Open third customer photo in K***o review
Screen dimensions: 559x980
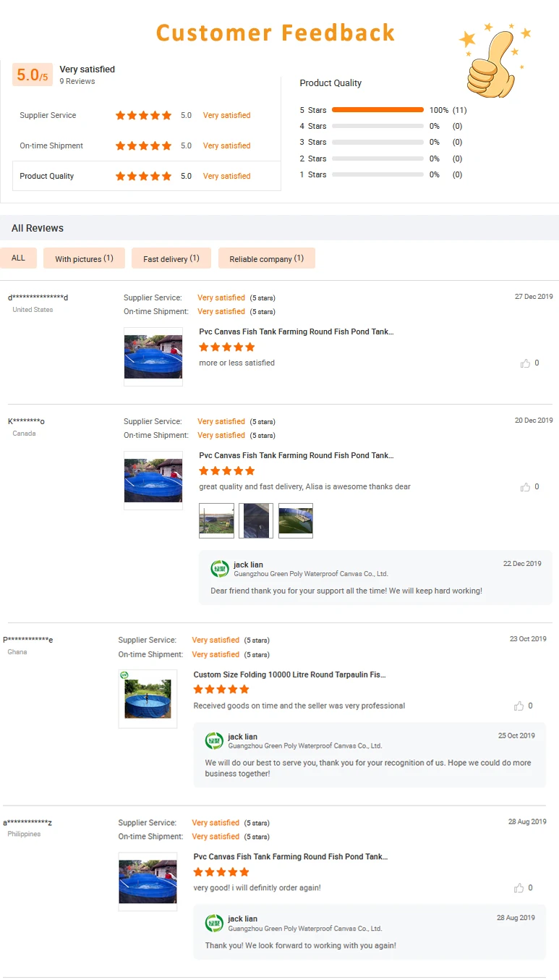click(296, 520)
